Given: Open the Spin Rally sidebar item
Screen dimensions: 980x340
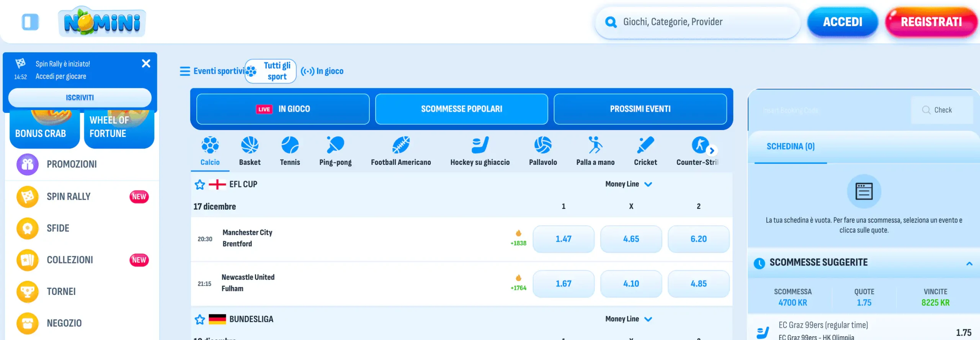Looking at the screenshot, I should click(x=82, y=197).
